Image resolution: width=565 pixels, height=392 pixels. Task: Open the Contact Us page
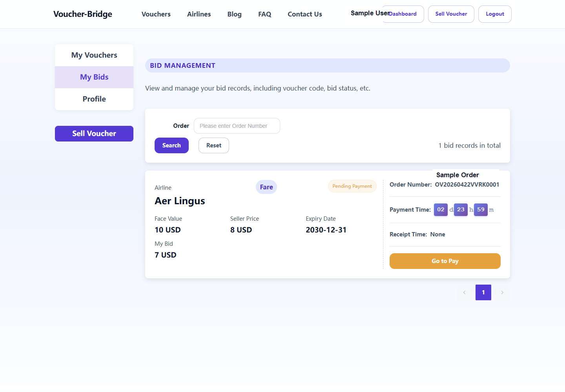pos(305,14)
